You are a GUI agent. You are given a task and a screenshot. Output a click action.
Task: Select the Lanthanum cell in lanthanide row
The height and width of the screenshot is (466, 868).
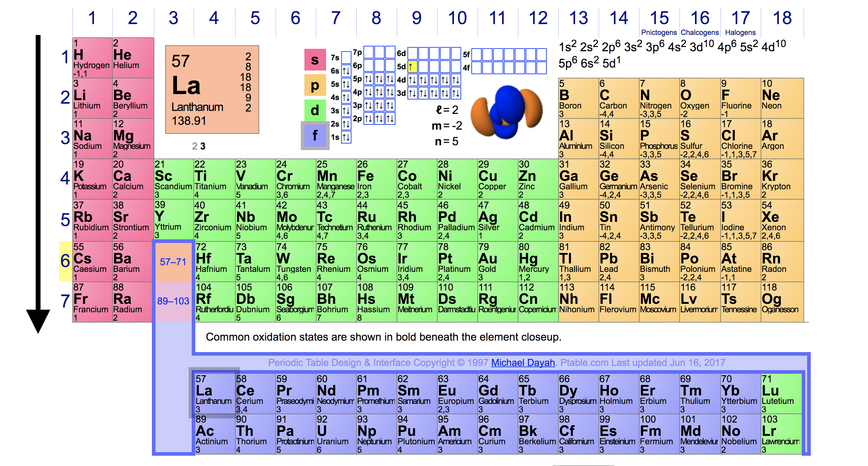[215, 394]
